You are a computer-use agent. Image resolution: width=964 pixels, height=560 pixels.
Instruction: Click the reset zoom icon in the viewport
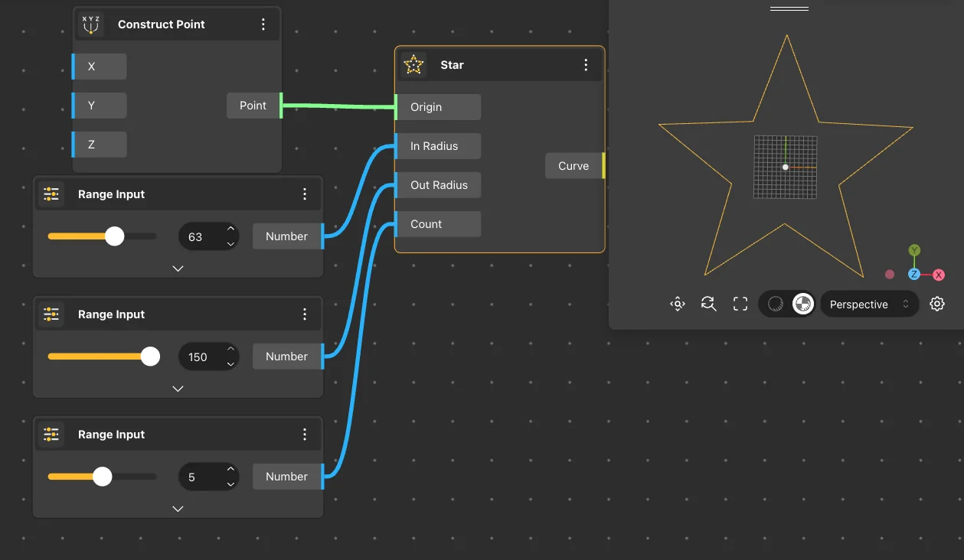(708, 304)
